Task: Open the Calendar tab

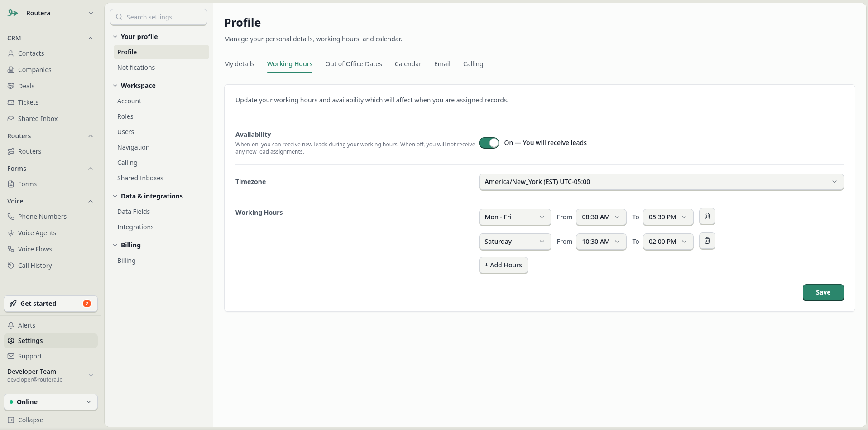Action: pyautogui.click(x=408, y=64)
